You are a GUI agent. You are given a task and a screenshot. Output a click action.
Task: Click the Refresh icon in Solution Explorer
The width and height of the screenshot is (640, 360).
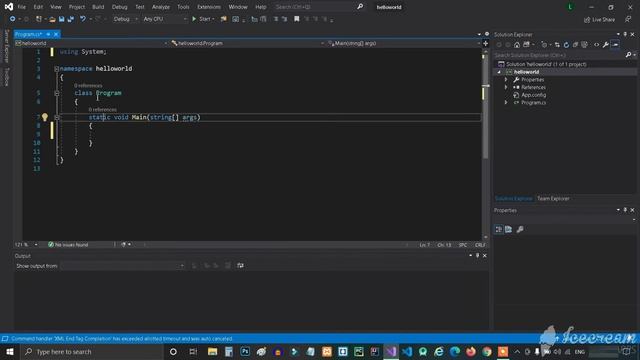point(566,44)
